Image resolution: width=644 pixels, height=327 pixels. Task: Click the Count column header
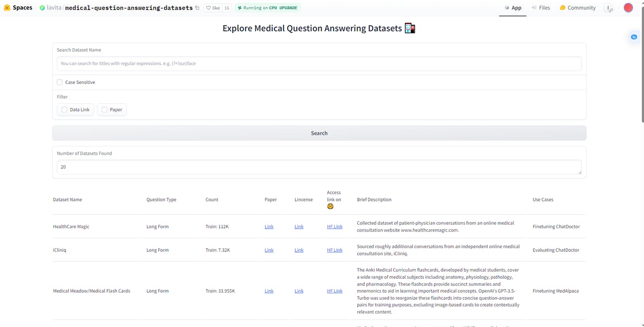pyautogui.click(x=212, y=199)
